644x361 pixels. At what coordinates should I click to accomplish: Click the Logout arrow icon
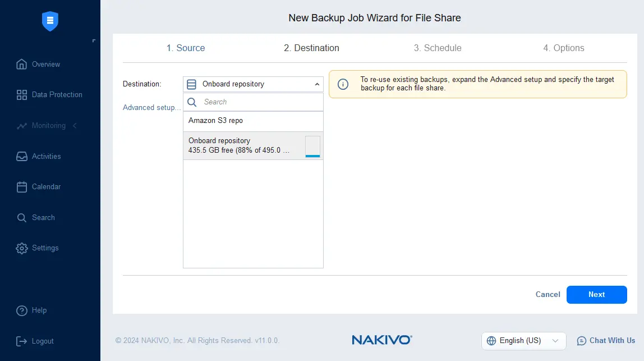pos(21,341)
